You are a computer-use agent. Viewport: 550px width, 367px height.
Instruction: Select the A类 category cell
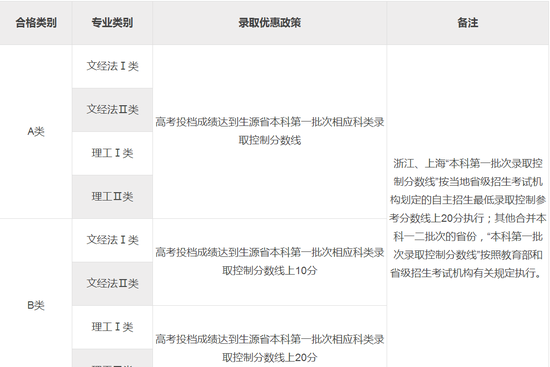coord(36,132)
